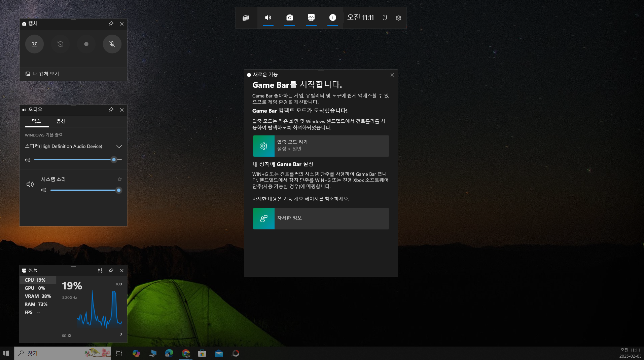
Task: Select the CPU 19% metric row
Action: pos(38,280)
